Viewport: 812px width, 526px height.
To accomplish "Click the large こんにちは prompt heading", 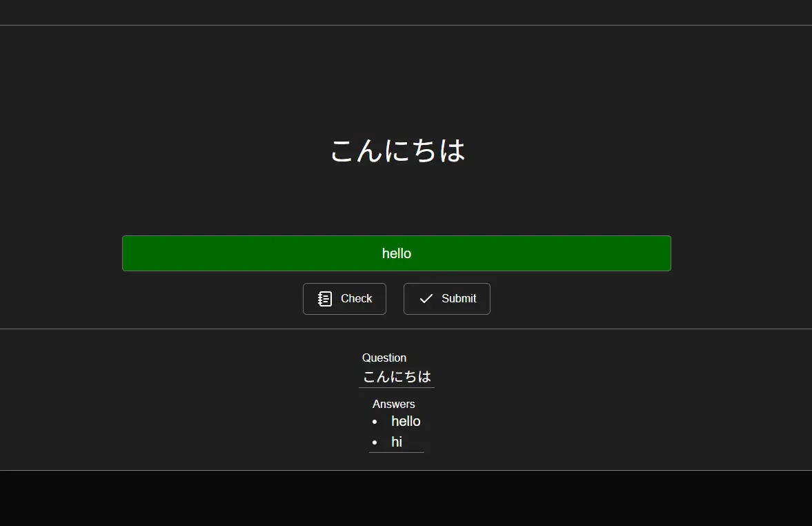I will 397,150.
